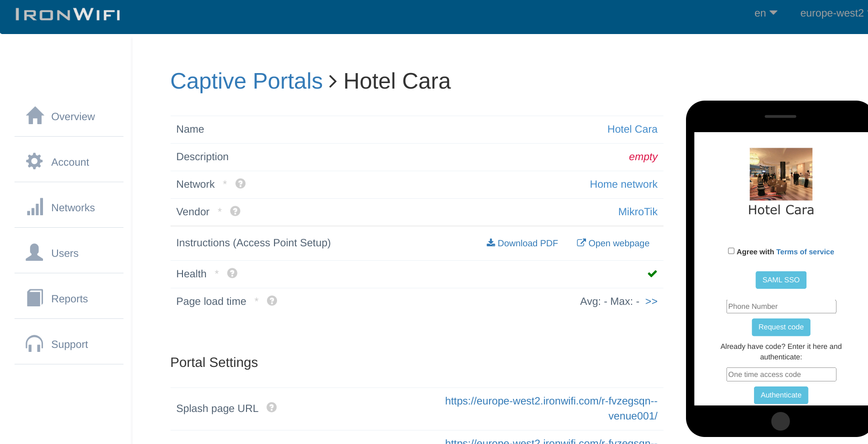Open Support in the sidebar
The image size is (868, 444).
click(x=69, y=344)
